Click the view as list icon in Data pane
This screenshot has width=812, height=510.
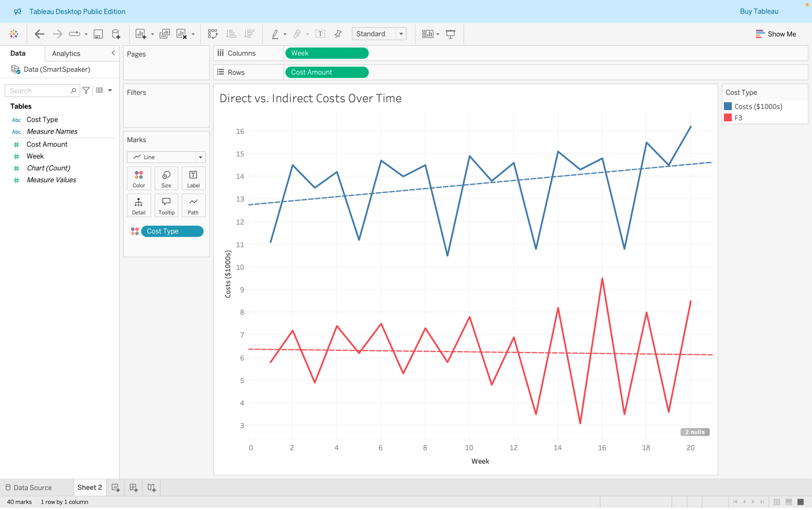99,90
